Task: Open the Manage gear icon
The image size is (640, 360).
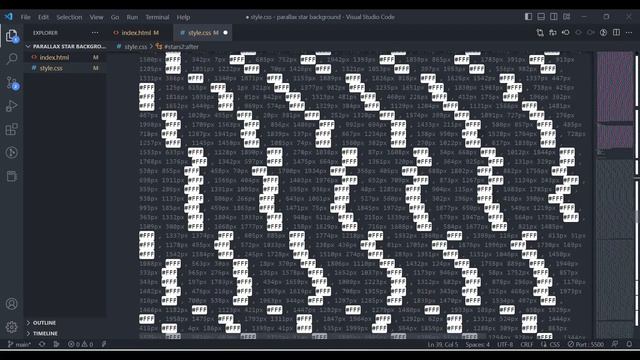Action: click(x=12, y=327)
